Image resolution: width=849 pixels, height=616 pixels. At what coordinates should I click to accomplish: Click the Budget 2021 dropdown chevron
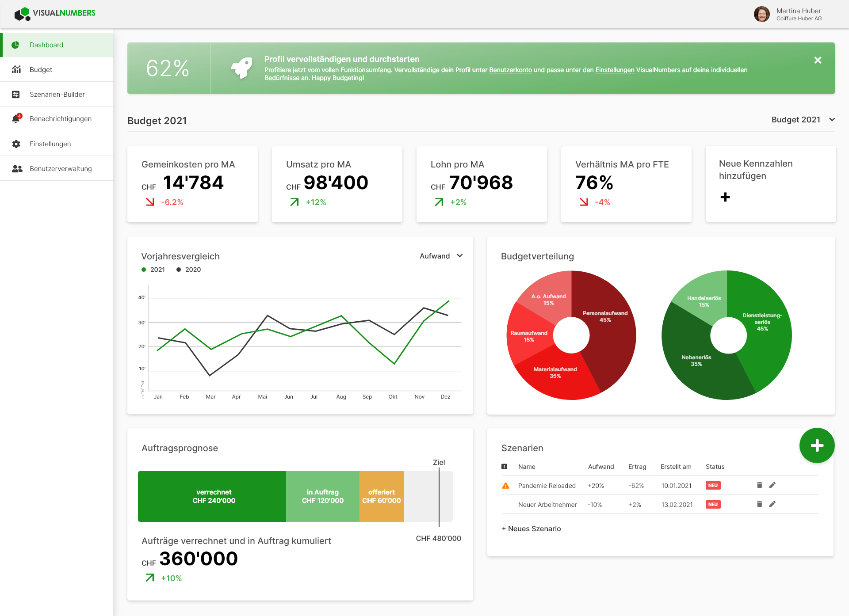[832, 119]
